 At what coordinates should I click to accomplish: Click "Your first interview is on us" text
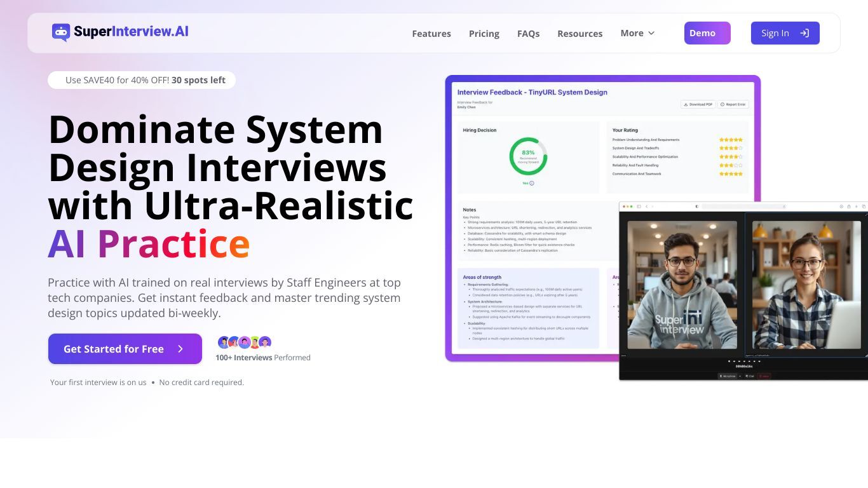(x=98, y=383)
